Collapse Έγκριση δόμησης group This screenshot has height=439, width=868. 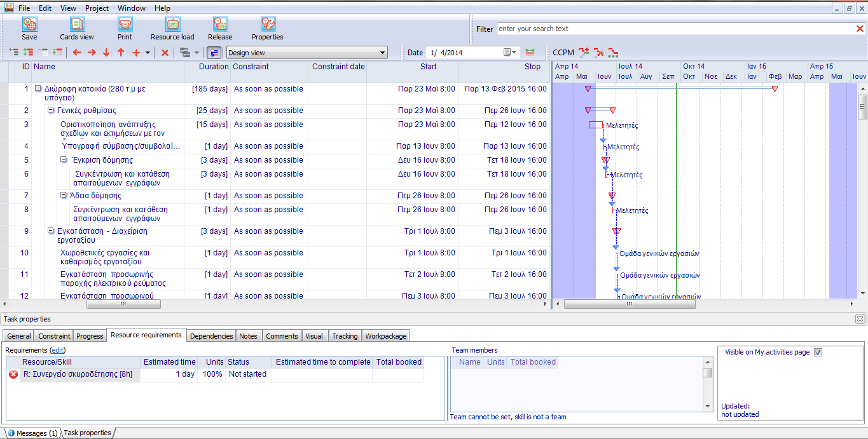click(x=64, y=160)
